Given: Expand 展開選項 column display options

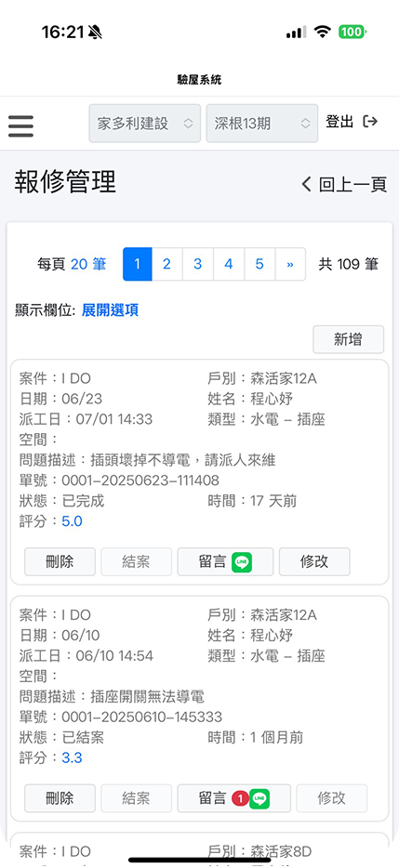Looking at the screenshot, I should pos(111,310).
